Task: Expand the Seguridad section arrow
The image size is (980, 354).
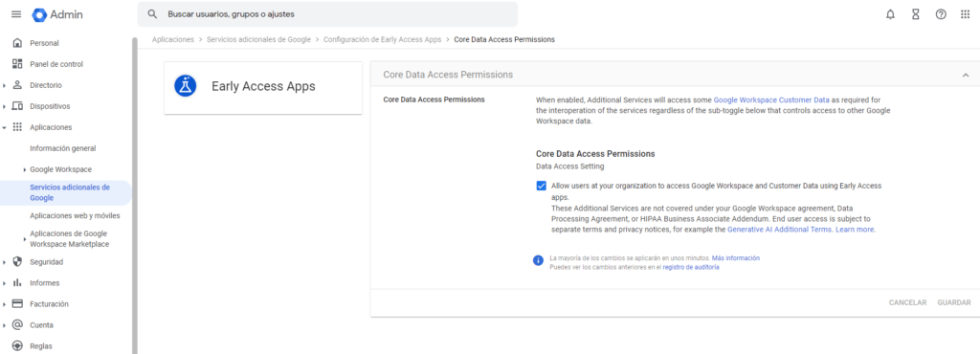Action: (x=5, y=262)
